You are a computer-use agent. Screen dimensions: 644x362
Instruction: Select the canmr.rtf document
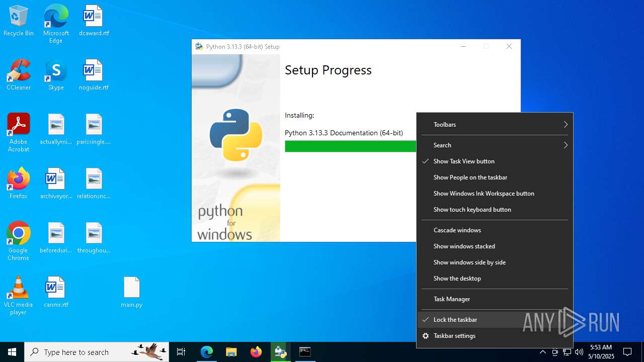point(56,292)
